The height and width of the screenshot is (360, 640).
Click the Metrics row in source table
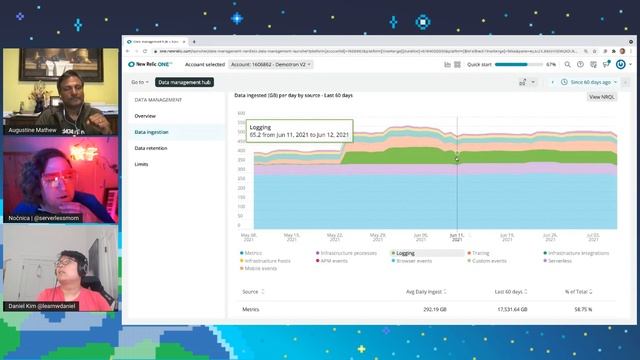(x=426, y=309)
